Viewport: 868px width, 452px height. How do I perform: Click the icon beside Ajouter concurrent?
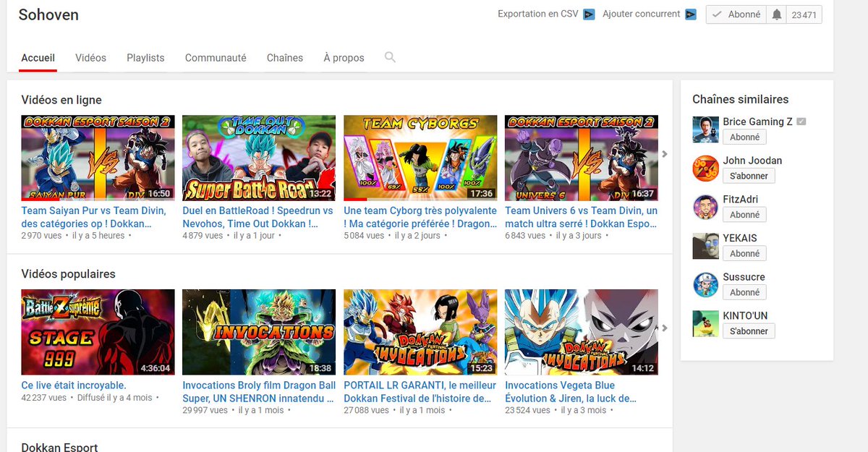691,14
